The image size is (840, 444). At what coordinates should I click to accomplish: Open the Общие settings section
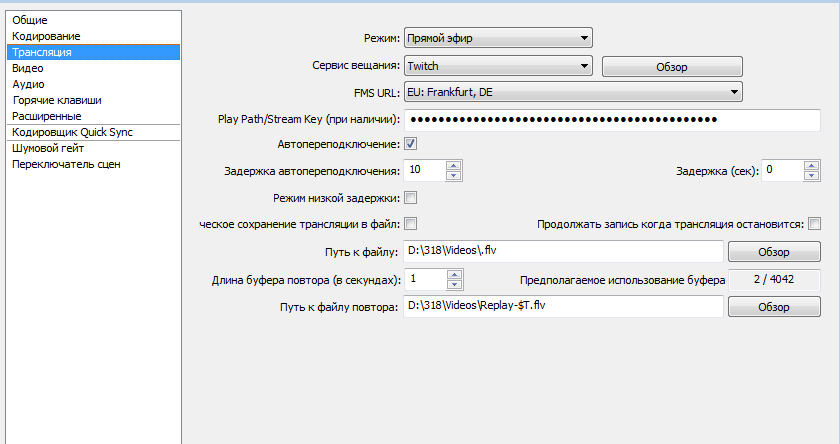click(x=94, y=20)
